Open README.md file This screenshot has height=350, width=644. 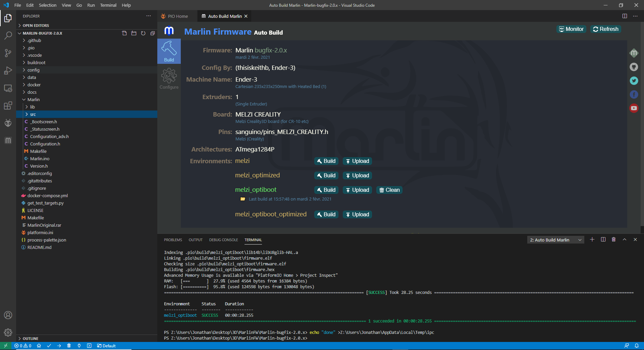tap(87, 248)
